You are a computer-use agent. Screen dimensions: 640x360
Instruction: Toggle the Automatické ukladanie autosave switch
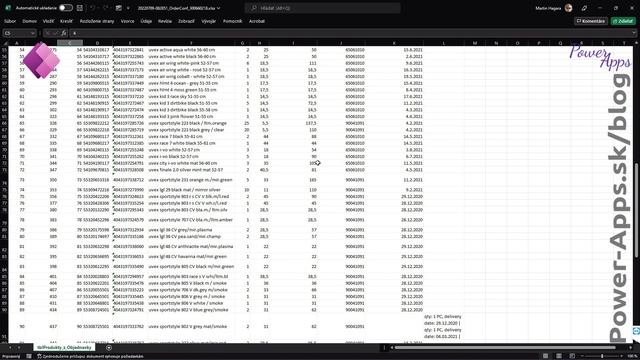(x=65, y=8)
